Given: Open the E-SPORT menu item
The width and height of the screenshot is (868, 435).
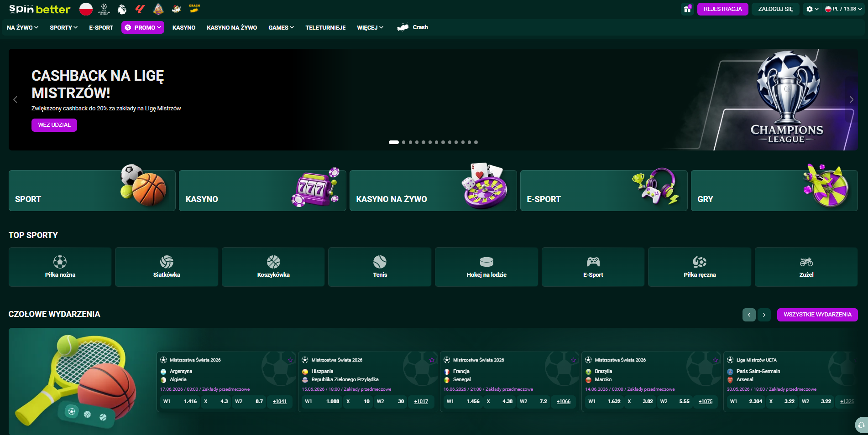Looking at the screenshot, I should pyautogui.click(x=101, y=27).
